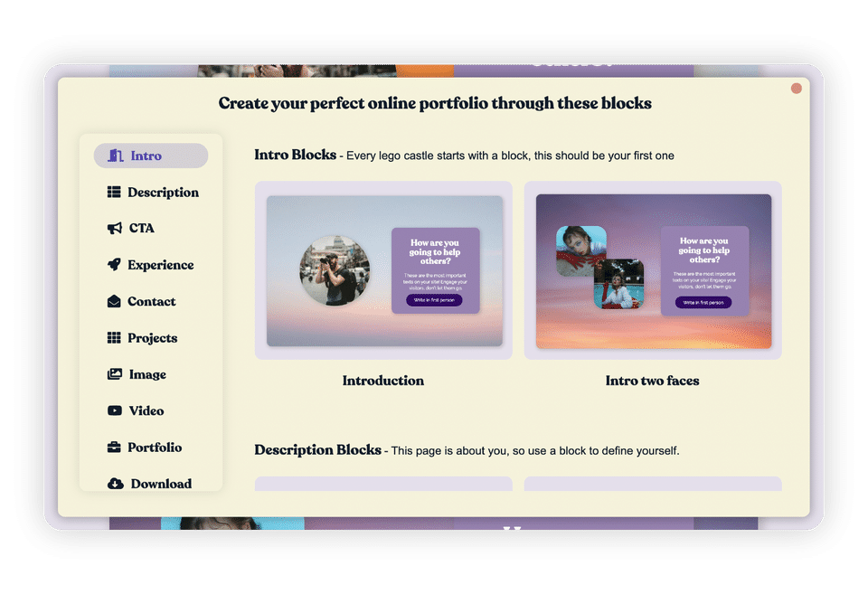Screen dimensions: 868x594
Task: Click the Portfolio briefcase icon
Action: 114,448
